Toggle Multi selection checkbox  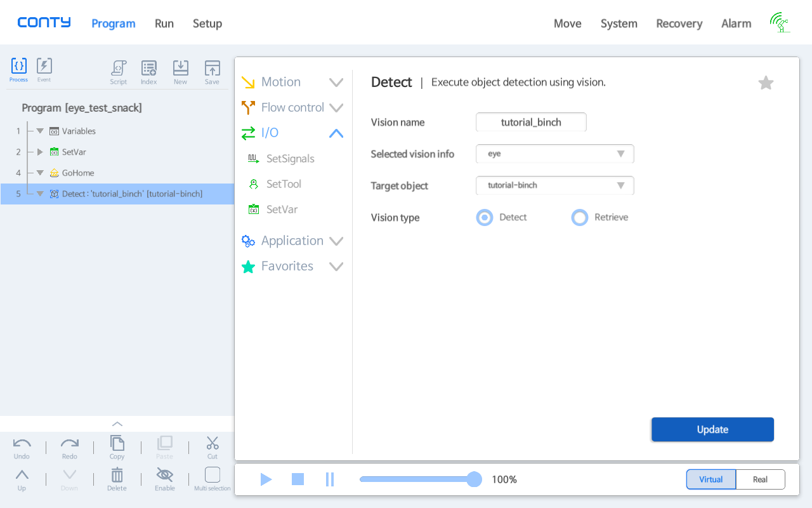tap(213, 474)
